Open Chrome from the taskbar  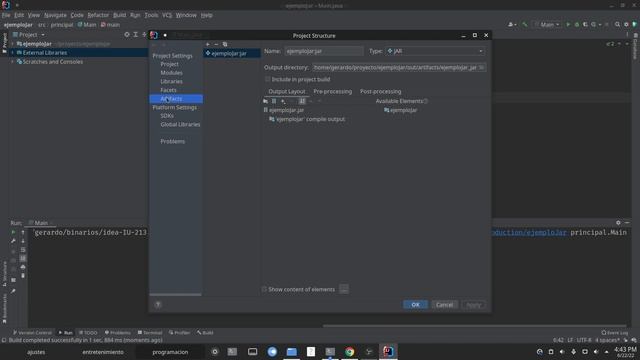pyautogui.click(x=350, y=351)
